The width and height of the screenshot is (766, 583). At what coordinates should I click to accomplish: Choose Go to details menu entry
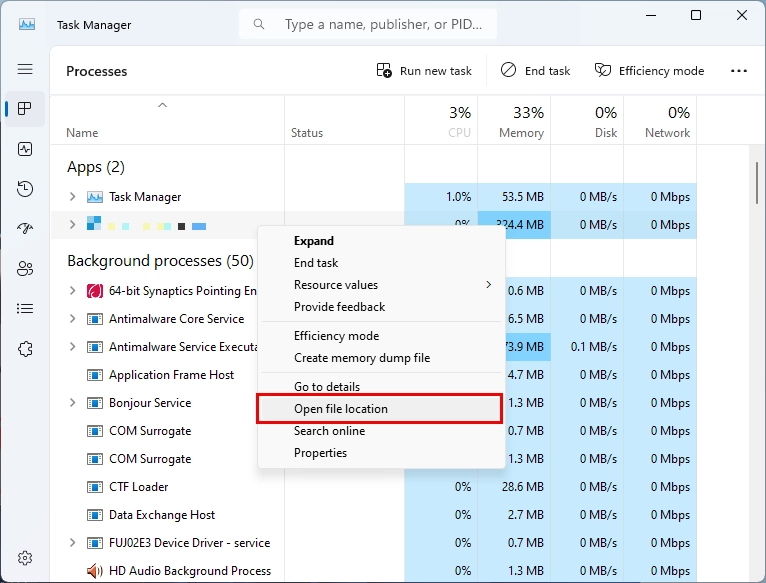coord(381,386)
